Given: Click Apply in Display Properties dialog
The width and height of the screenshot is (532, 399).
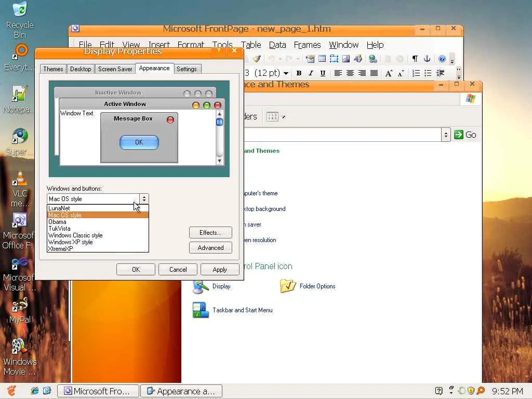Looking at the screenshot, I should click(220, 270).
